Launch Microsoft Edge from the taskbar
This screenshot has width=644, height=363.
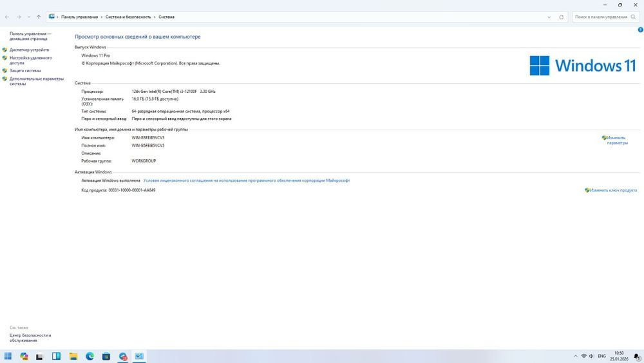90,356
